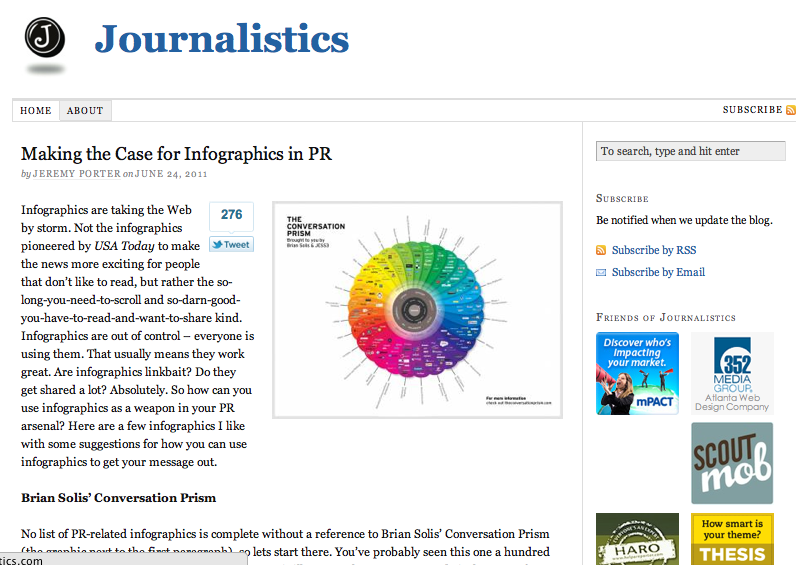Click the italic USA Today text in article
The height and width of the screenshot is (565, 808).
124,246
